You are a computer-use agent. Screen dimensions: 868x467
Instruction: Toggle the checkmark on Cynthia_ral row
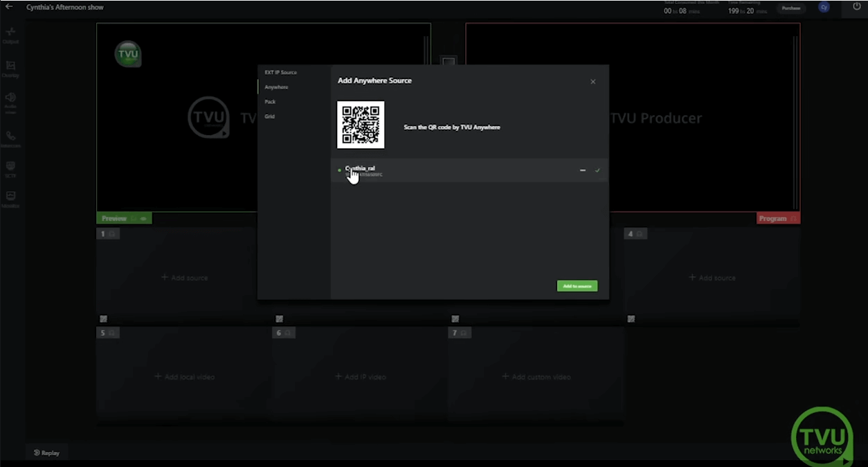597,170
